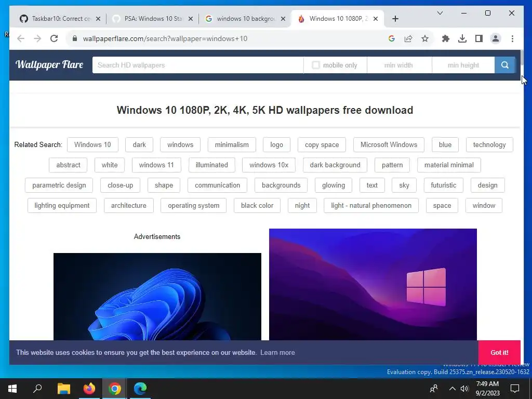Screen dimensions: 532x399
Task: Click the copy space tag
Action: pos(322,144)
